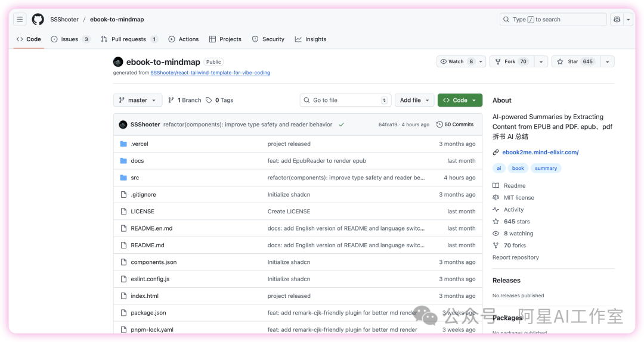Open the LICENSE file
Image resolution: width=644 pixels, height=342 pixels.
tap(143, 212)
